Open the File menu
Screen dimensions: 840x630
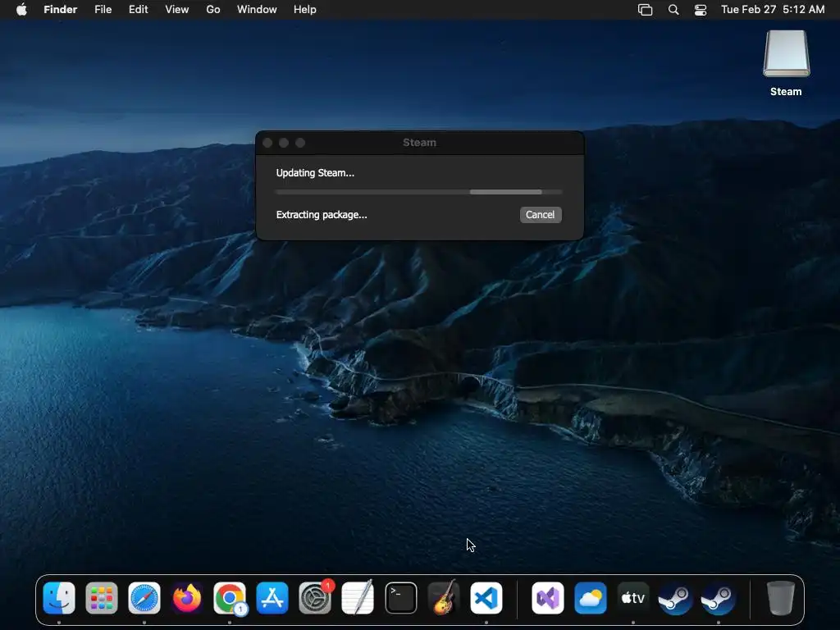click(103, 10)
